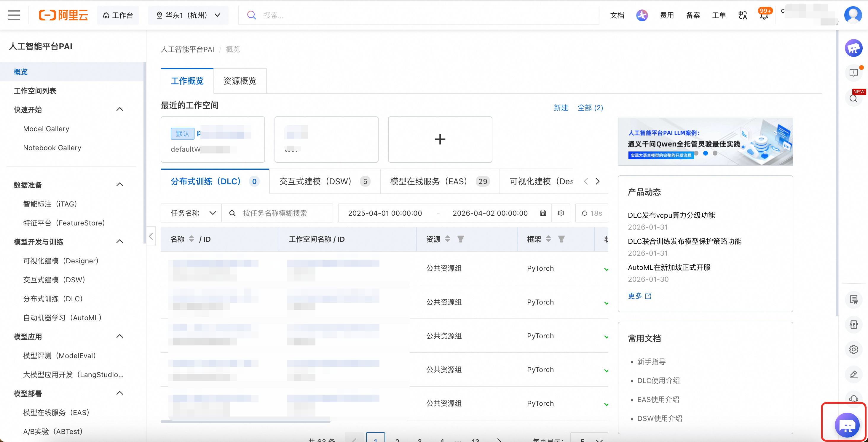Click the language switch icon
868x442 pixels.
[x=743, y=15]
